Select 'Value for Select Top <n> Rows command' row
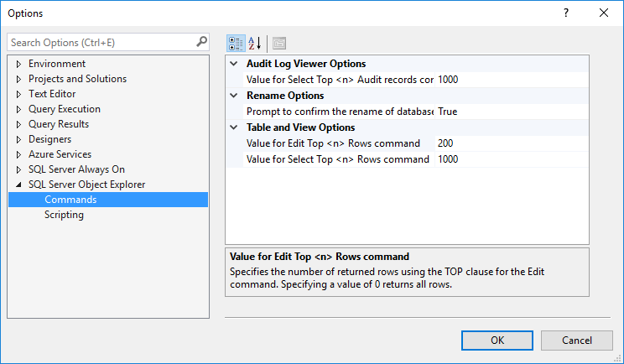The image size is (624, 364). [339, 159]
